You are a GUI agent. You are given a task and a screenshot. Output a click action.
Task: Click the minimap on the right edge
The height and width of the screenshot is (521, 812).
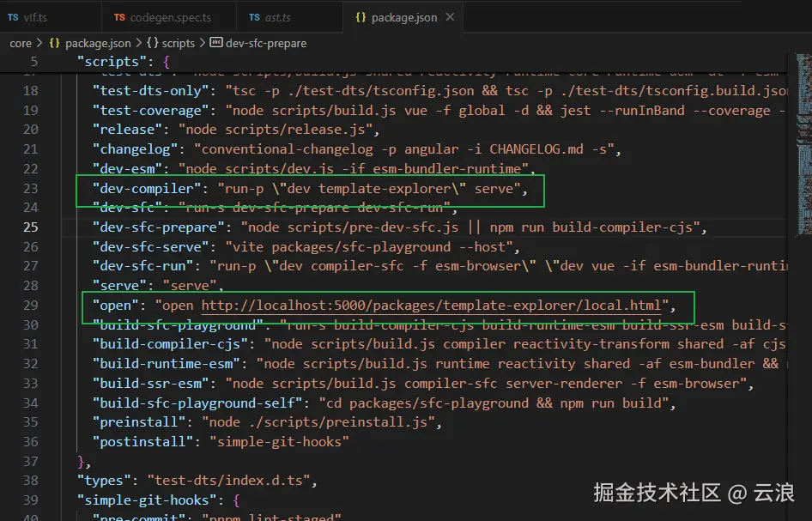click(x=803, y=145)
